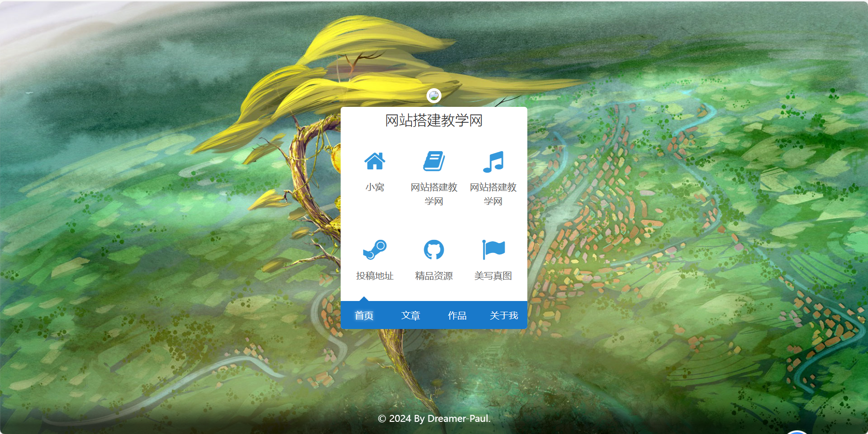Image resolution: width=868 pixels, height=434 pixels.
Task: Click the 小窝 link text
Action: [375, 187]
